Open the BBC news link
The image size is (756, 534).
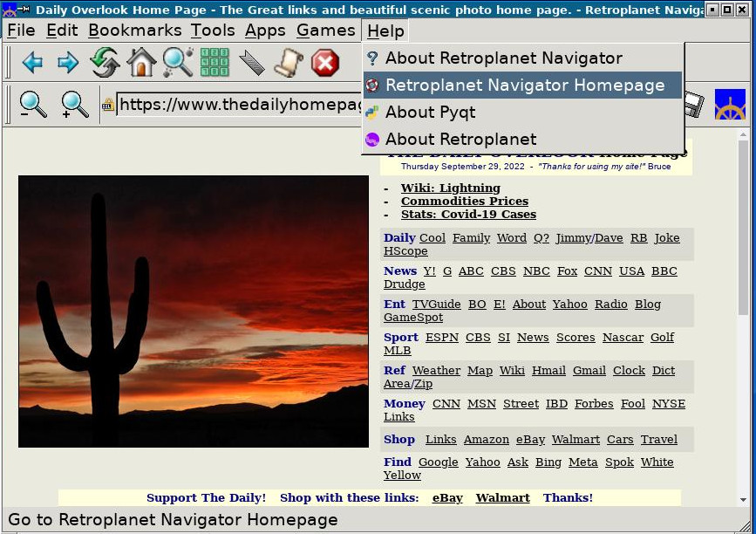[664, 271]
